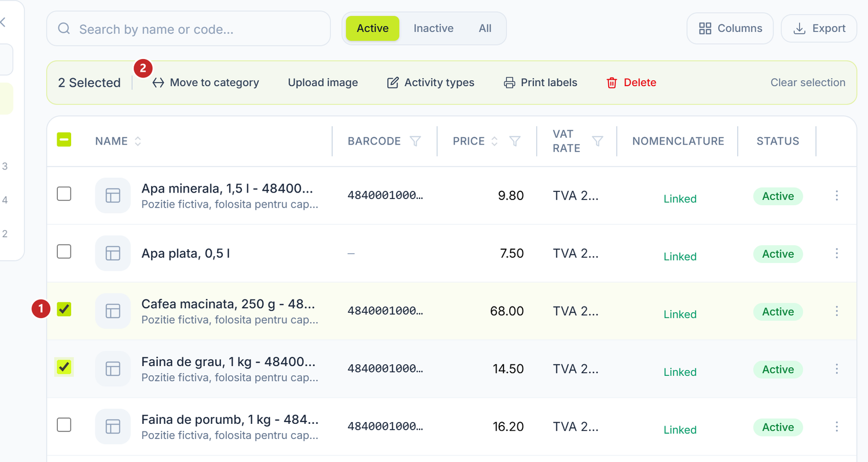Check the Apa plata row checkbox

[64, 252]
